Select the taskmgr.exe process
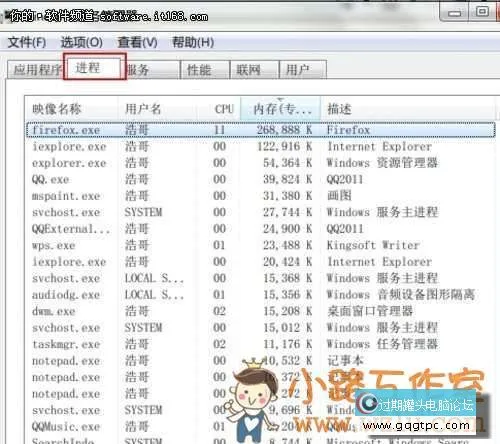 click(261, 344)
